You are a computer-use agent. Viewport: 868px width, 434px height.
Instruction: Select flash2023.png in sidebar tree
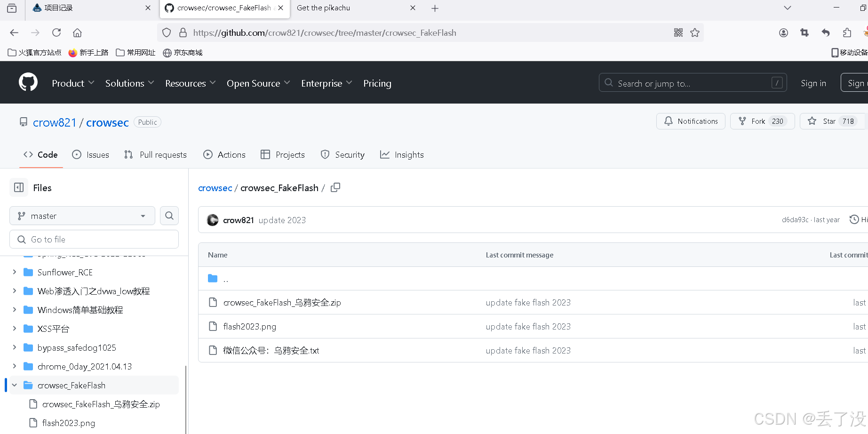(x=69, y=423)
